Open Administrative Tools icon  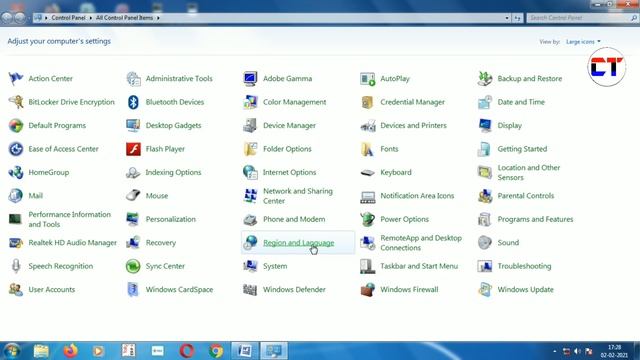(133, 78)
